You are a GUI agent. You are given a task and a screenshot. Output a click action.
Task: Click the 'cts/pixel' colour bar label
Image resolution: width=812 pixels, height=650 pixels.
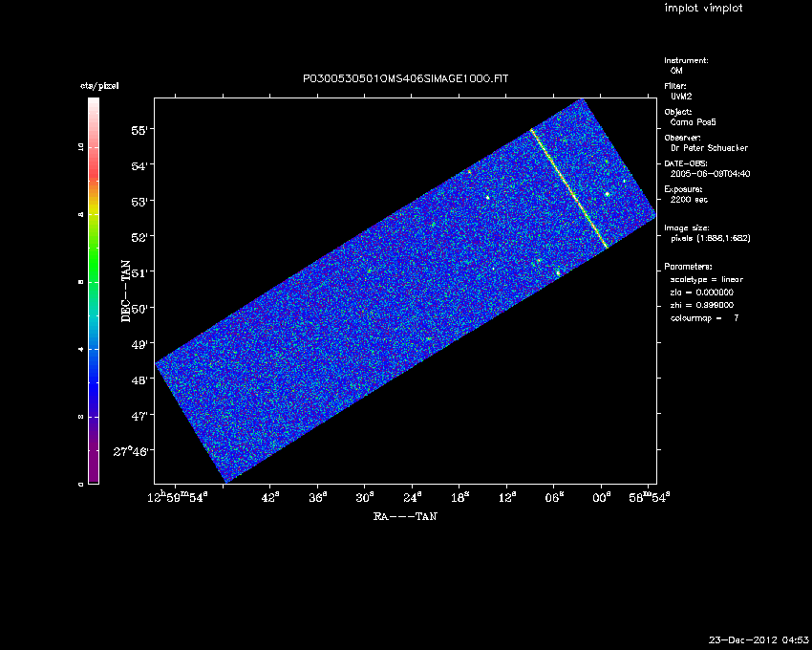[x=99, y=86]
